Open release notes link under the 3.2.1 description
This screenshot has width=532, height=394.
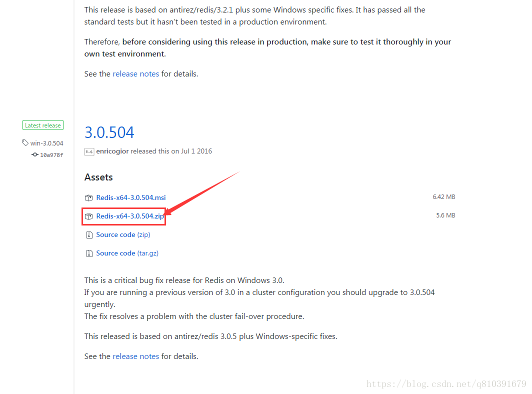[x=135, y=74]
